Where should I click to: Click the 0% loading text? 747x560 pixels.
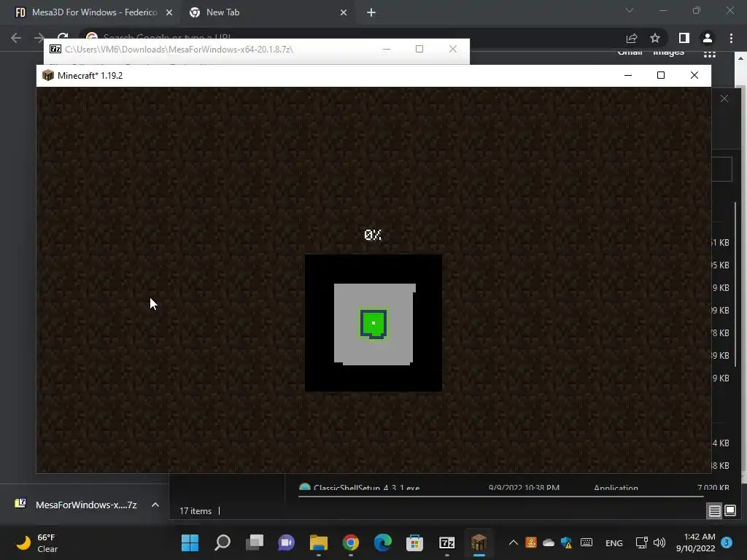(x=373, y=235)
